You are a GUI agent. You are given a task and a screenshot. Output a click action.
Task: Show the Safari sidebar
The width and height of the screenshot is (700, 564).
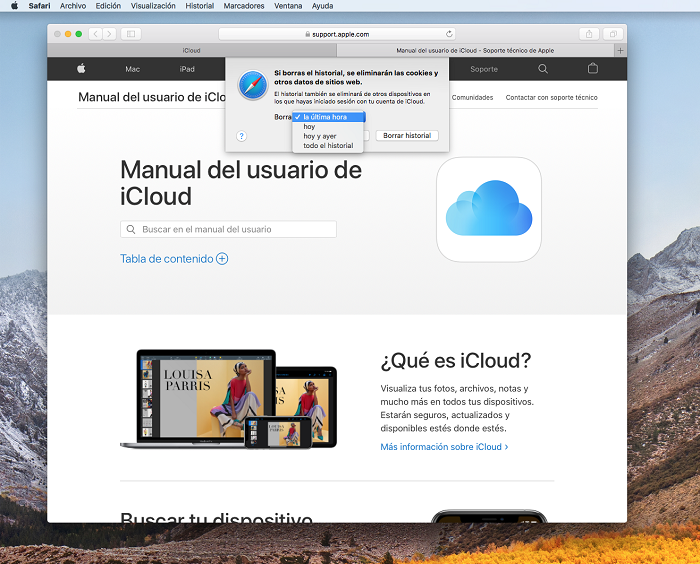(x=131, y=34)
